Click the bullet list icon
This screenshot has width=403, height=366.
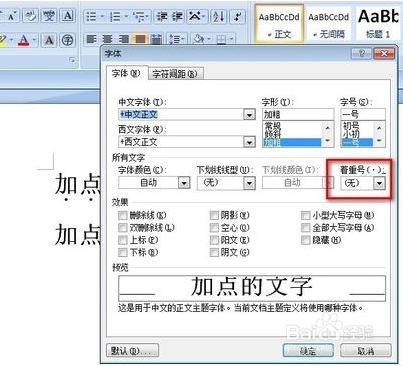(x=91, y=16)
